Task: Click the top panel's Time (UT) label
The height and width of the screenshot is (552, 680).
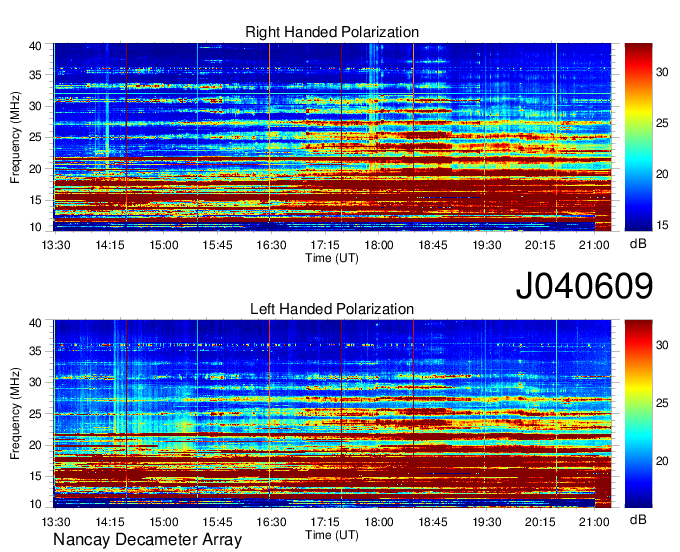Action: click(x=332, y=258)
